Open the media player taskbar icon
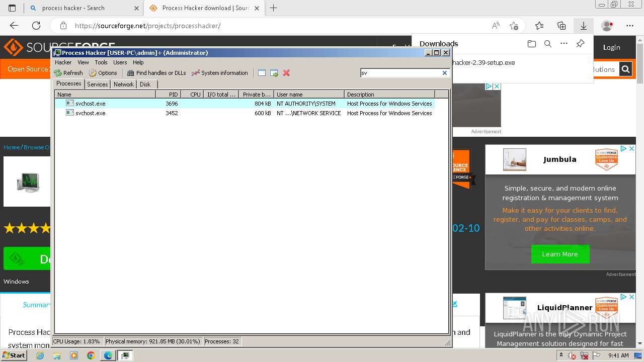 [74, 355]
